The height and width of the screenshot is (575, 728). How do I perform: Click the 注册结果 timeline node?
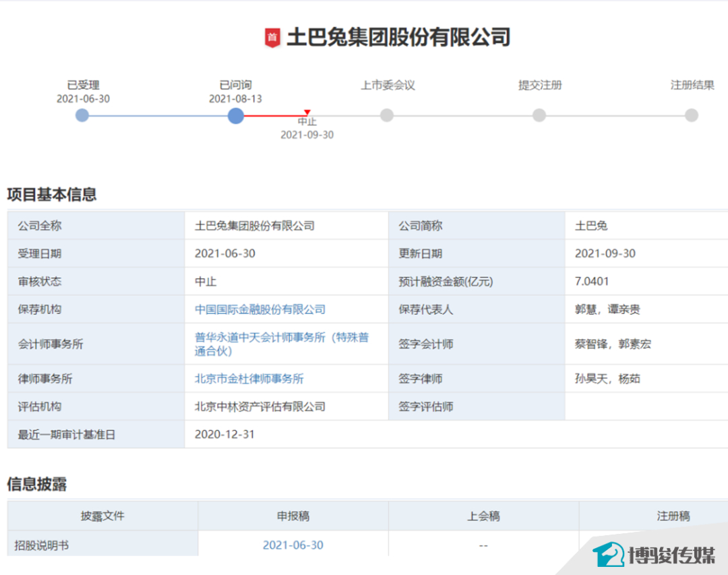pyautogui.click(x=692, y=115)
